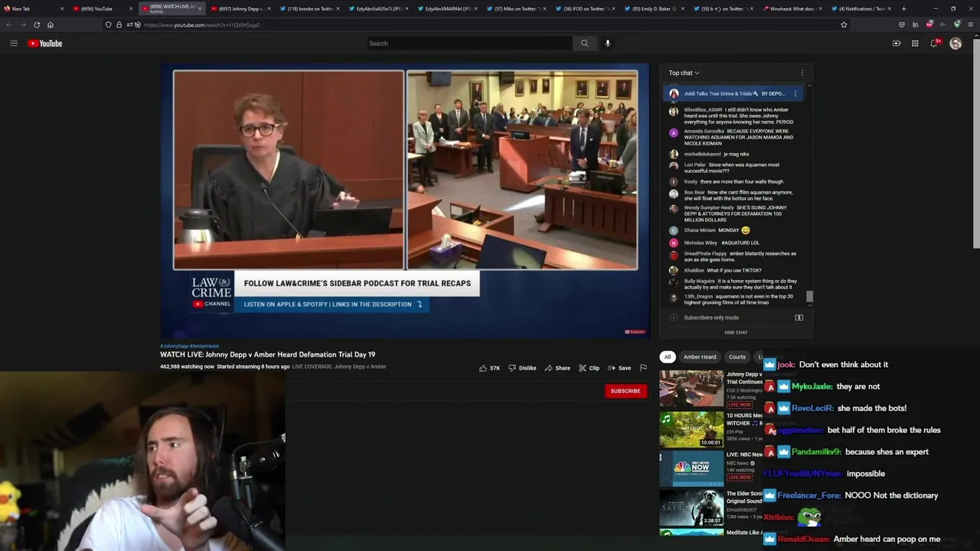Select the 'Amber Heard' filter chip
The height and width of the screenshot is (551, 980).
tap(700, 357)
